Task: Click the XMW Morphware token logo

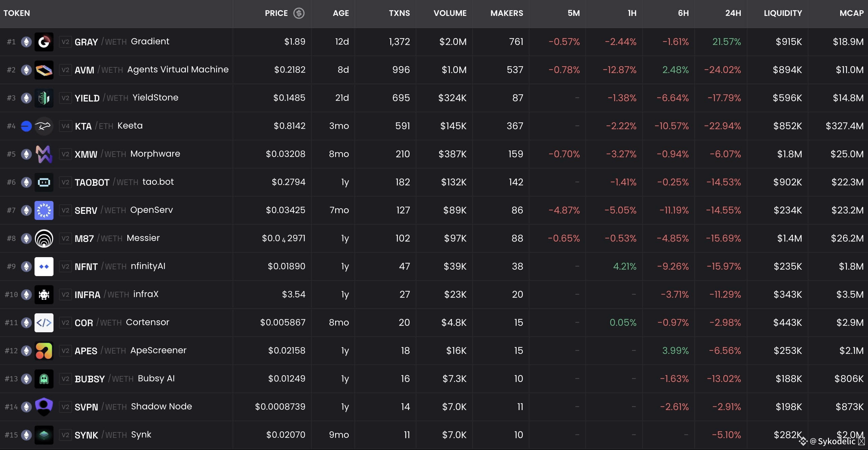Action: (44, 154)
